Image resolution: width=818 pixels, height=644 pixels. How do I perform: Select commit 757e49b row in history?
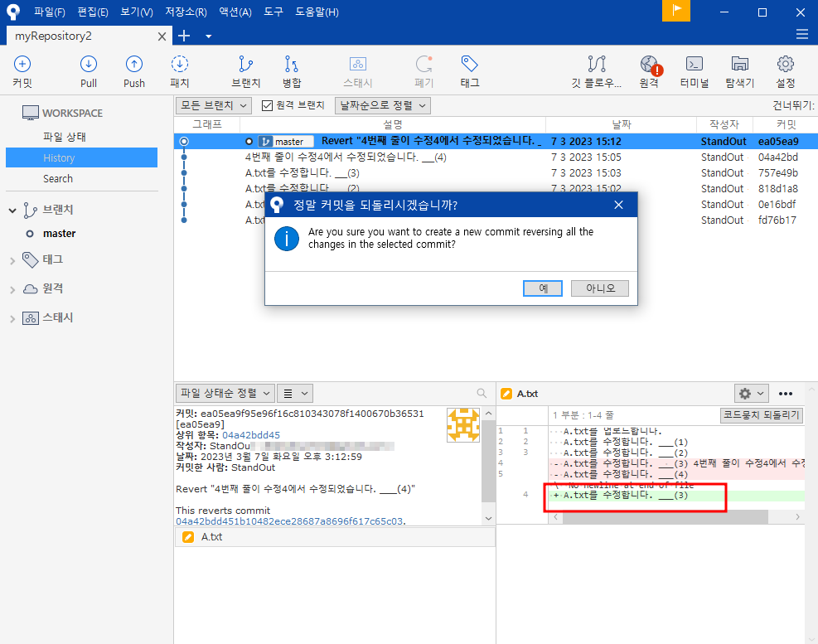tap(496, 172)
